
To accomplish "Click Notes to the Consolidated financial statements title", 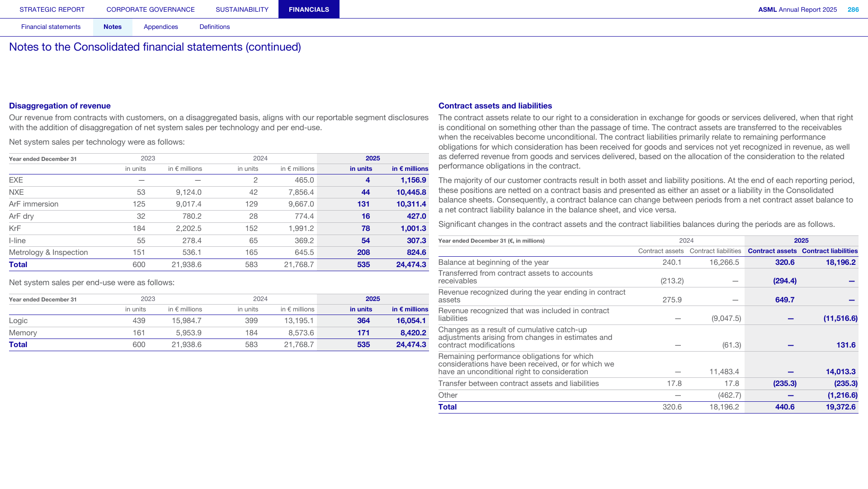I will 155,47.
